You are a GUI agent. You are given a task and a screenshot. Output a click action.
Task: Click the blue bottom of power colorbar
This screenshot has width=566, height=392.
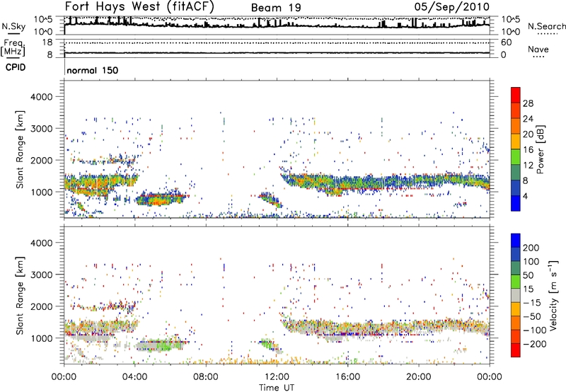516,204
